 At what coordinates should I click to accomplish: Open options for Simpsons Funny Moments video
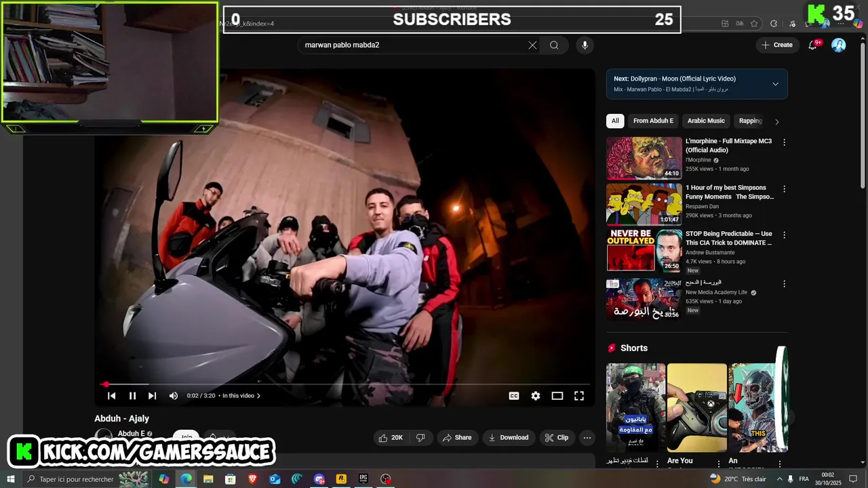[x=785, y=188]
